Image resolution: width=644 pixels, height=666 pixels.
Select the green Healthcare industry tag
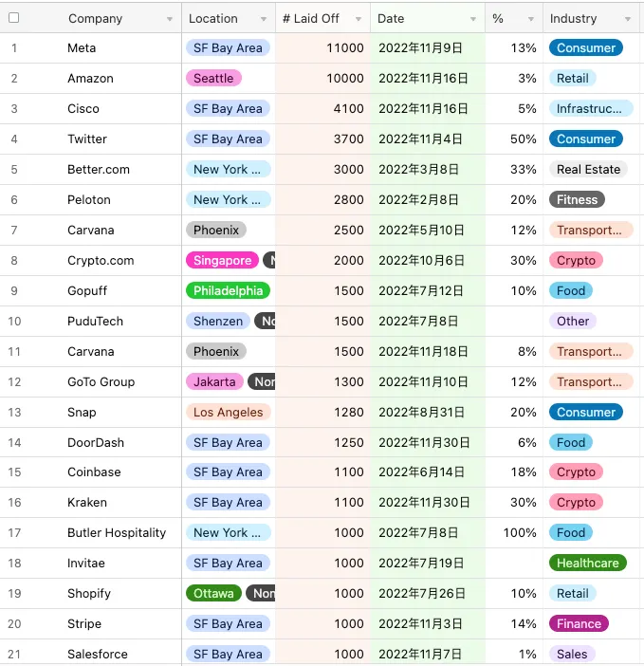[x=587, y=564]
